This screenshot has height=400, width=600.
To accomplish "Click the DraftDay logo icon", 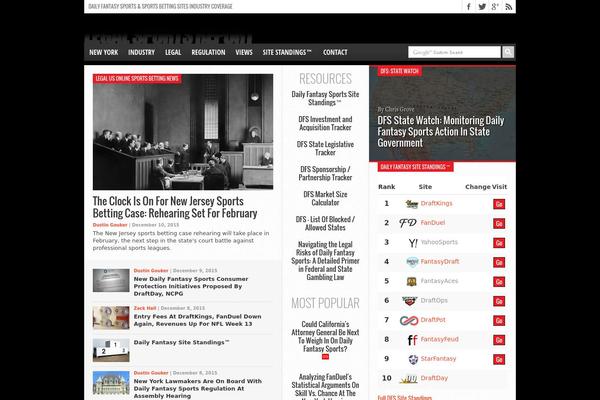I will pyautogui.click(x=408, y=379).
